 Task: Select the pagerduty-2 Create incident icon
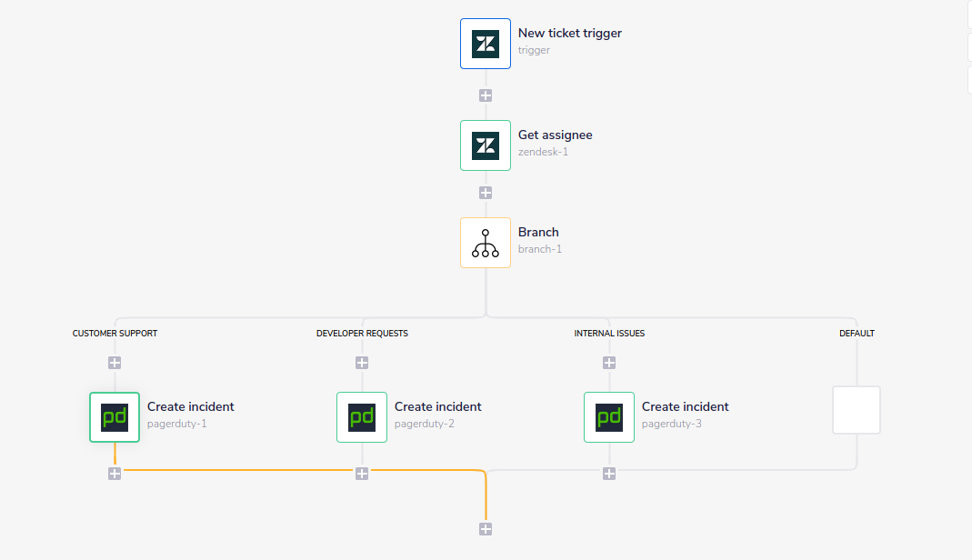pos(362,416)
